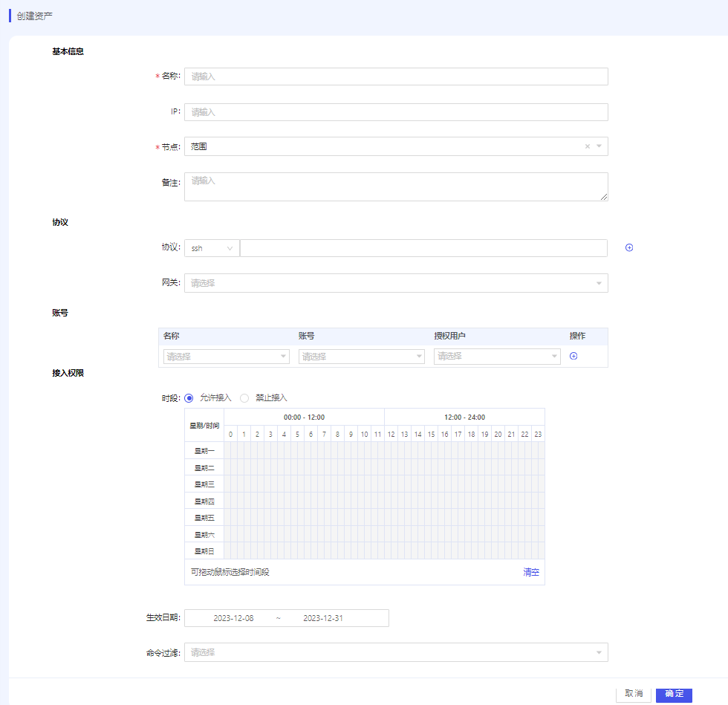Click the 取消 button
728x705 pixels.
point(633,693)
